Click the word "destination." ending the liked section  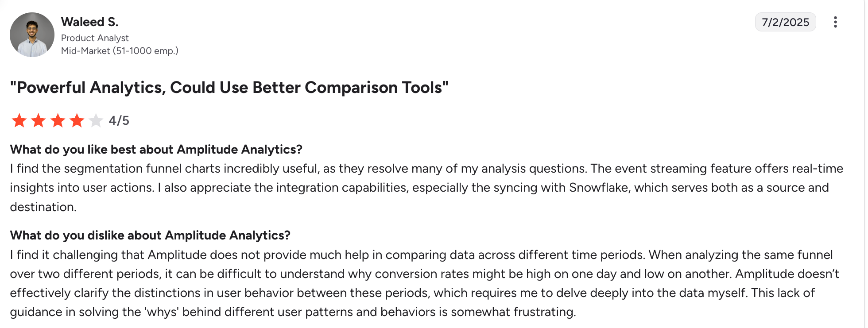pyautogui.click(x=43, y=207)
